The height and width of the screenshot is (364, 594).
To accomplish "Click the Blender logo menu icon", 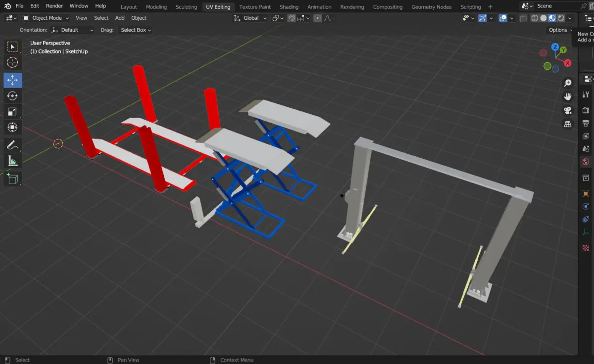I will pos(7,6).
